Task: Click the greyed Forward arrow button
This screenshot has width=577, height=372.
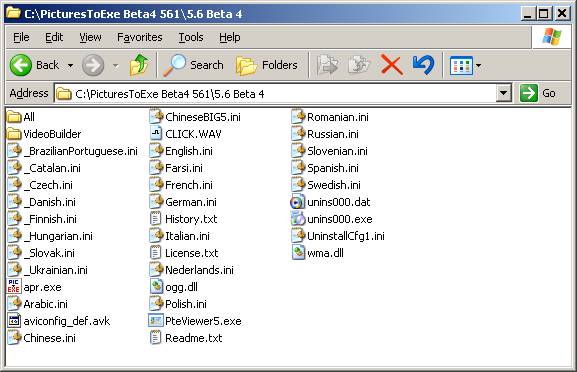Action: click(x=93, y=65)
